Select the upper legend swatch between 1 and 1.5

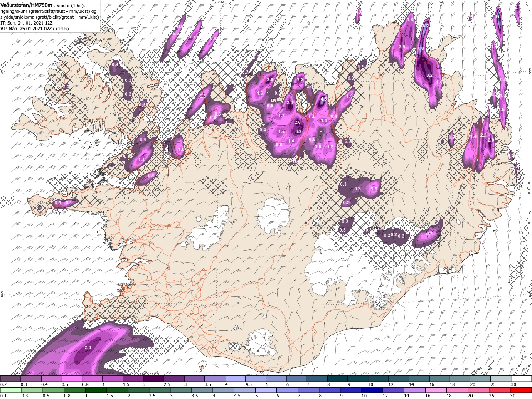[x=112, y=378]
